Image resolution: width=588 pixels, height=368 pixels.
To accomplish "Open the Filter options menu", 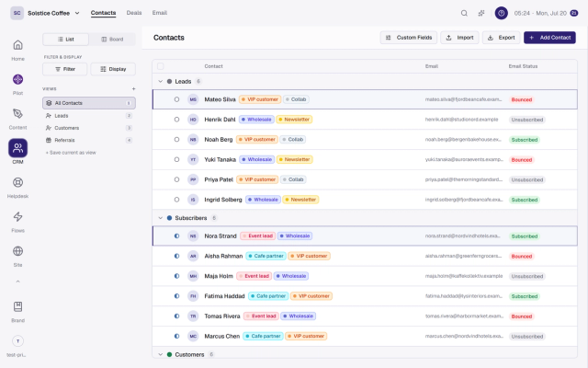I will pos(65,69).
